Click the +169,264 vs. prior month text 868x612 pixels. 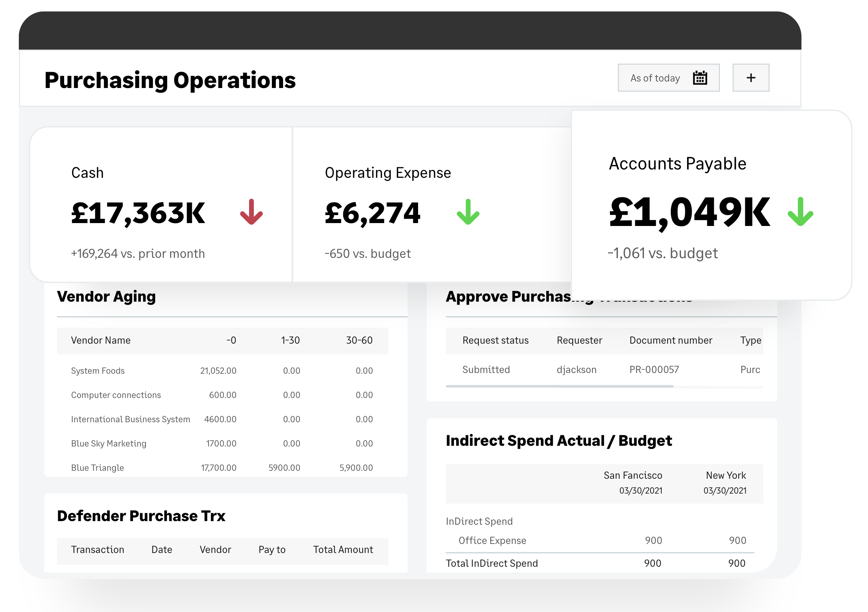(x=138, y=253)
